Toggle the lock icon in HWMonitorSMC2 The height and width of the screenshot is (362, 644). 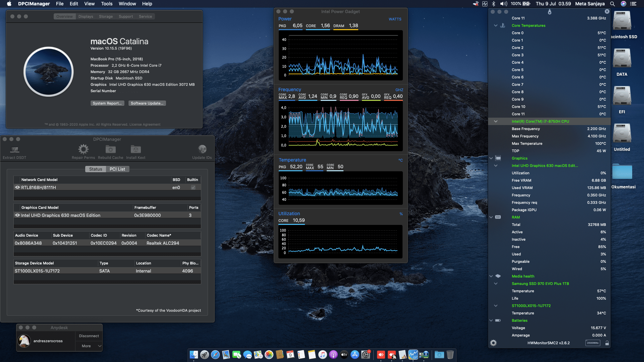click(607, 343)
